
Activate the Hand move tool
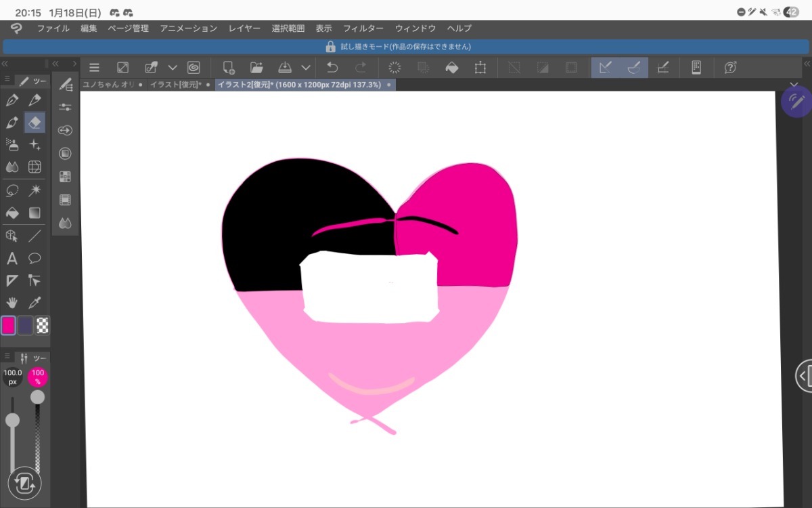(12, 303)
